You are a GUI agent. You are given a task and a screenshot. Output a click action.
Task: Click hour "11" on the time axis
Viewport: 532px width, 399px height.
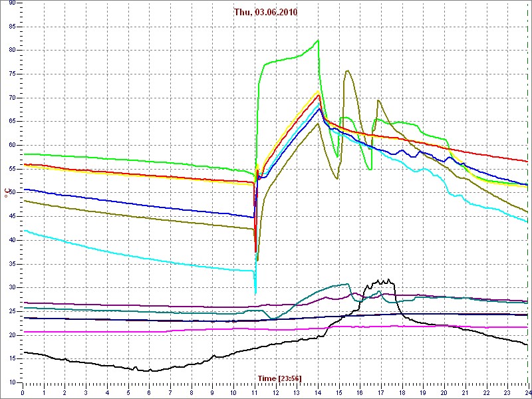pyautogui.click(x=254, y=393)
